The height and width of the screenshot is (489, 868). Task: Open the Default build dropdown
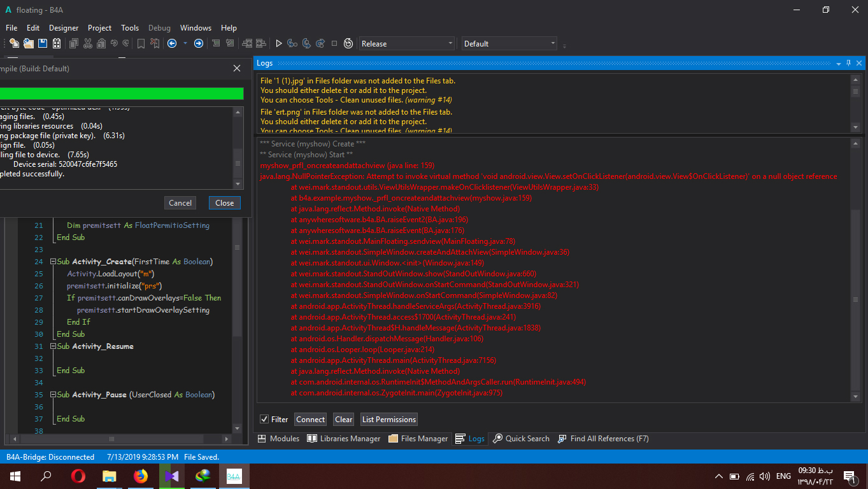click(509, 43)
